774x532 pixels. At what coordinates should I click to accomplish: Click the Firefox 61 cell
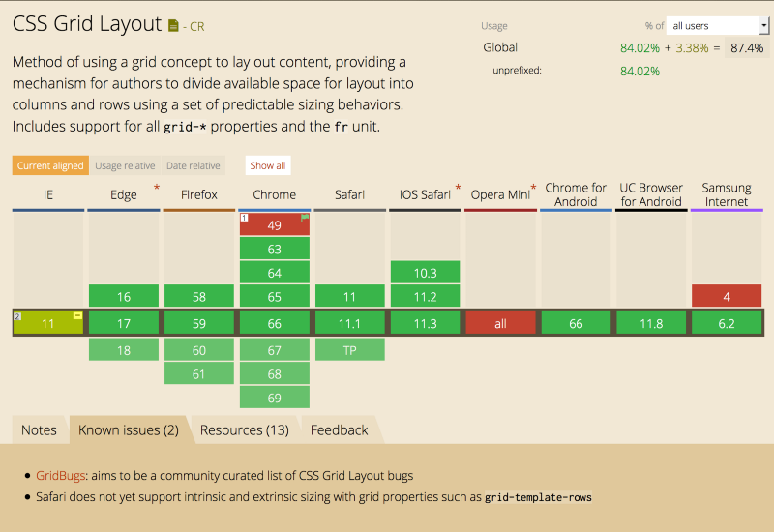coord(199,373)
